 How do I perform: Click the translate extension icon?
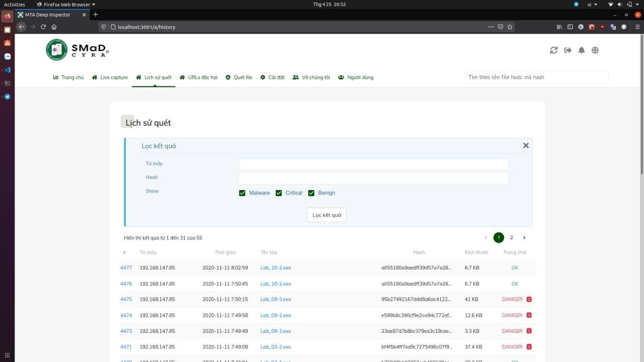[x=613, y=27]
